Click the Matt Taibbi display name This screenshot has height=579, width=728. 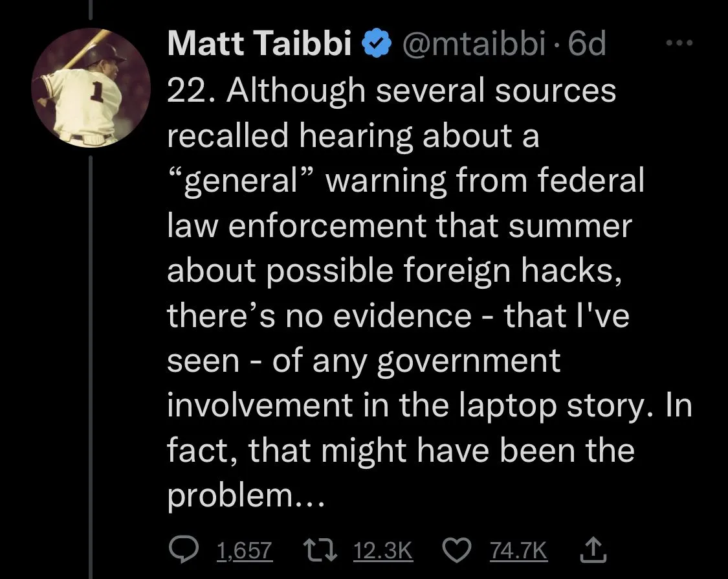tap(259, 44)
